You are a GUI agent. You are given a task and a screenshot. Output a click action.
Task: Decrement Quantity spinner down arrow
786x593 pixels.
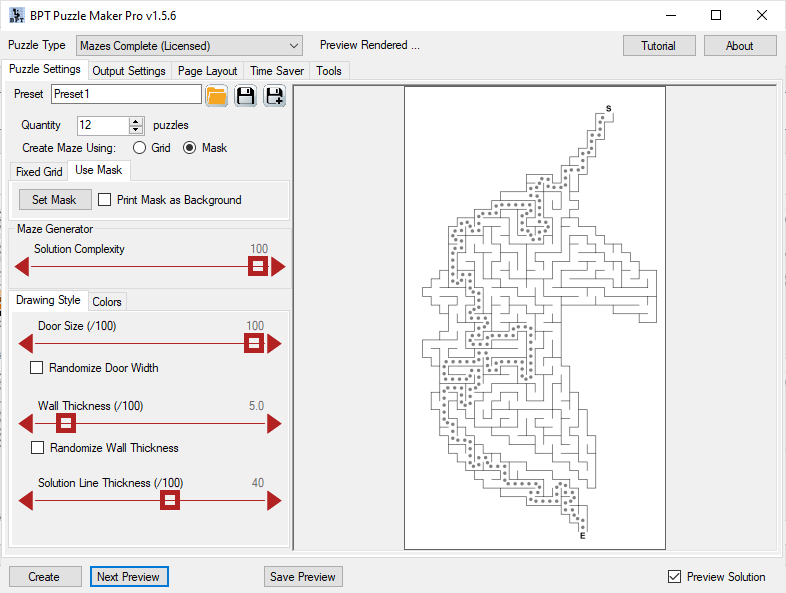point(136,129)
